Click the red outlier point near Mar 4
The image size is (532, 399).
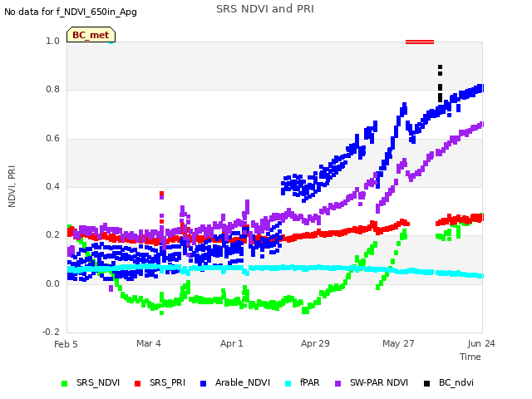pos(162,194)
